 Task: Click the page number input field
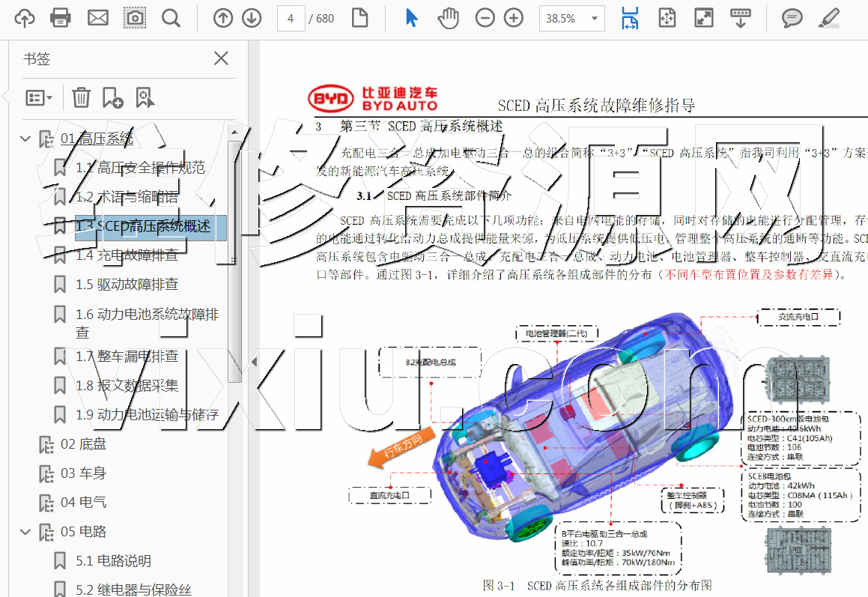[291, 19]
